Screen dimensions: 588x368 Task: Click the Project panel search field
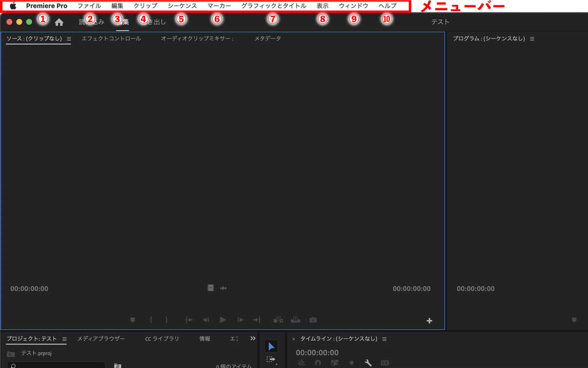56,365
